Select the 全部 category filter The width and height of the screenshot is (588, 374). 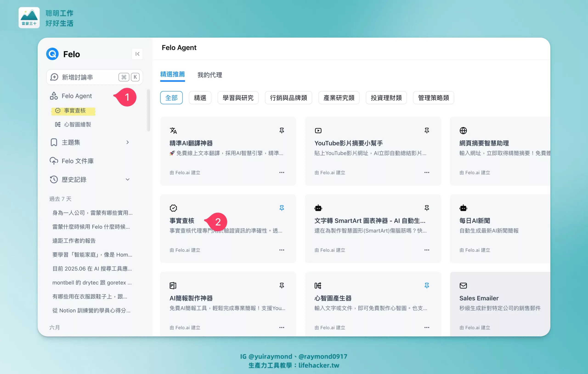click(171, 98)
